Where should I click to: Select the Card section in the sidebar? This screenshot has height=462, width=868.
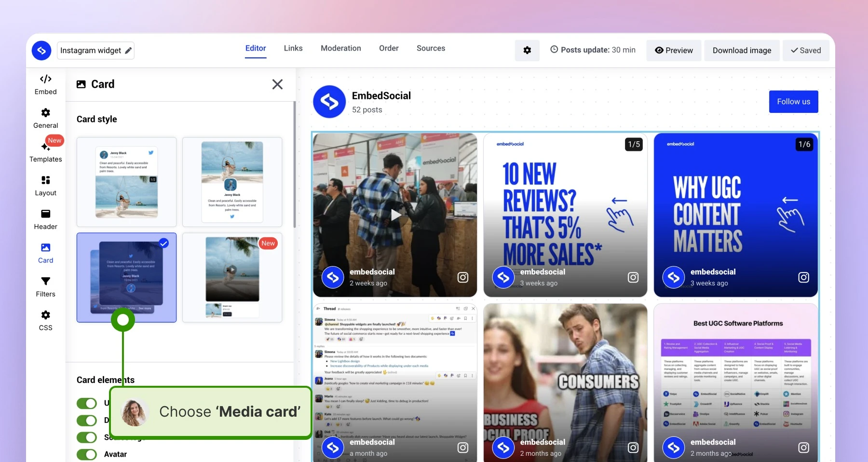[46, 253]
